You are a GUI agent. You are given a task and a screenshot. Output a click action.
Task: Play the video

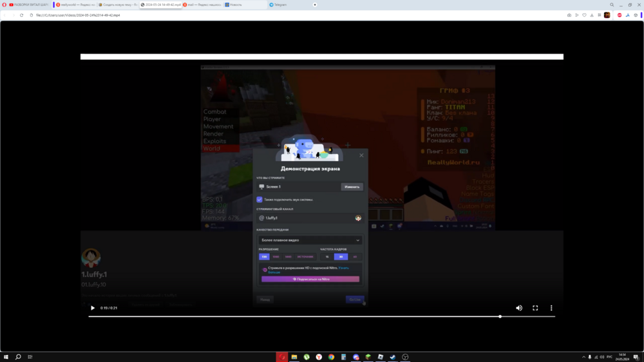(92, 308)
